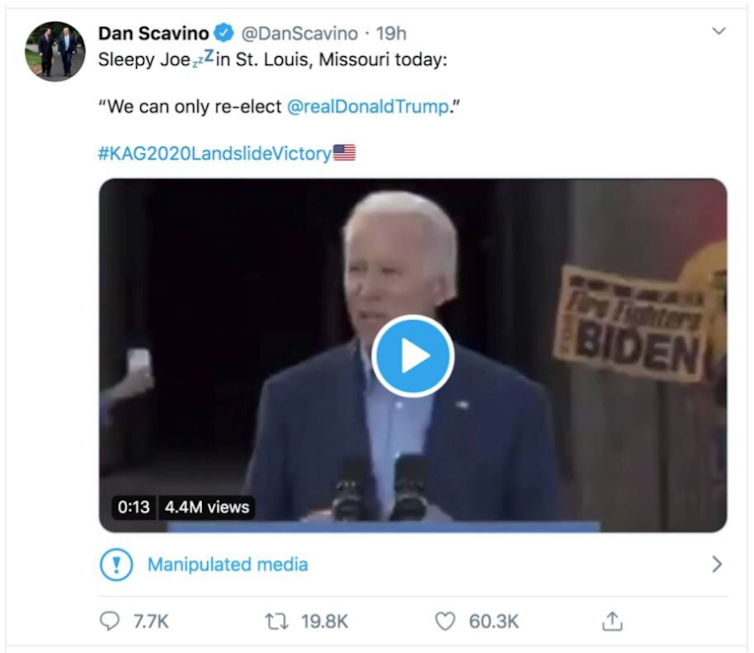Click the Manipulated media warning icon
Viewport: 754px width, 653px height.
[x=117, y=565]
